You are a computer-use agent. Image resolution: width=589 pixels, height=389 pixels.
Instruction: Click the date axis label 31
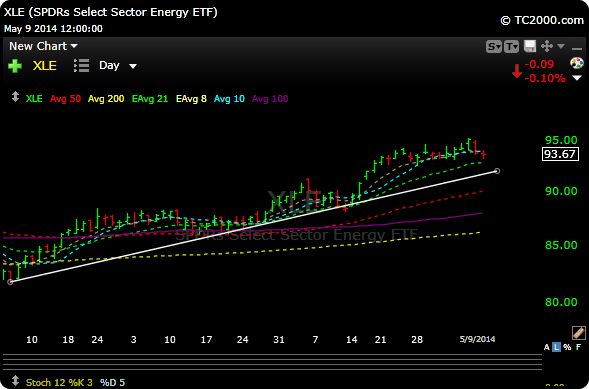pyautogui.click(x=279, y=339)
